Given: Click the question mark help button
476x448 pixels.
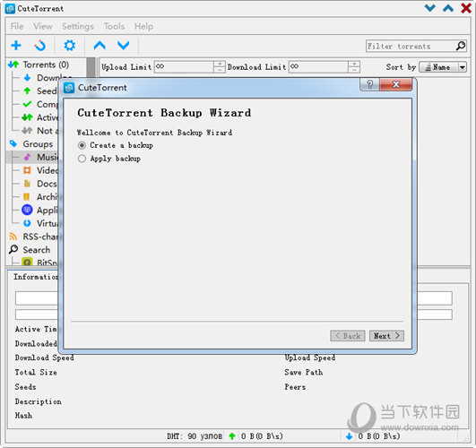Looking at the screenshot, I should tap(369, 84).
